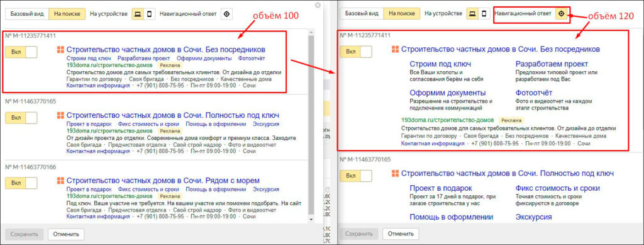644x245 pixels.
Task: Click 'Проект в подарок' in left 'Полностью под ключ' ad
Action: (89, 123)
